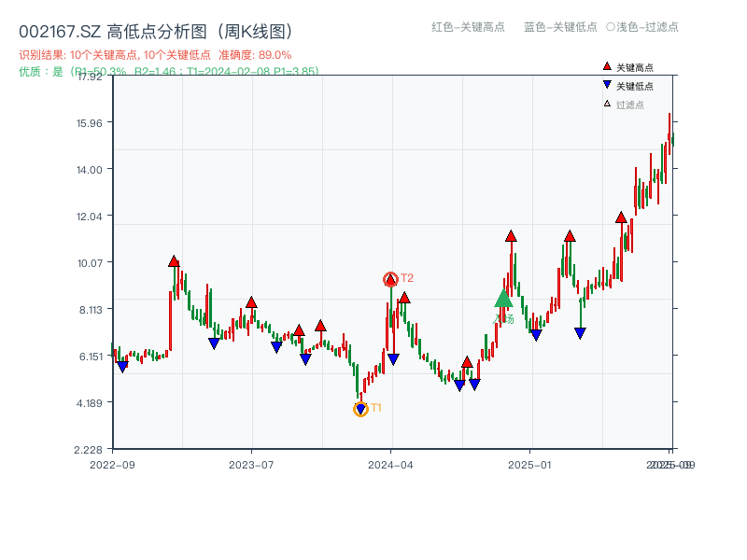Click the 8.113 y-axis label
Screen dimensions: 747x560
[x=91, y=310]
